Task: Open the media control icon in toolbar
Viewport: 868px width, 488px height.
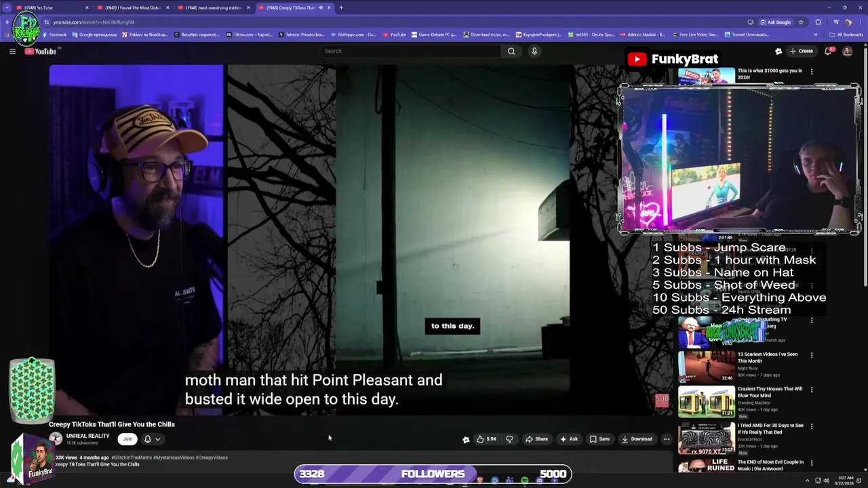Action: [836, 22]
